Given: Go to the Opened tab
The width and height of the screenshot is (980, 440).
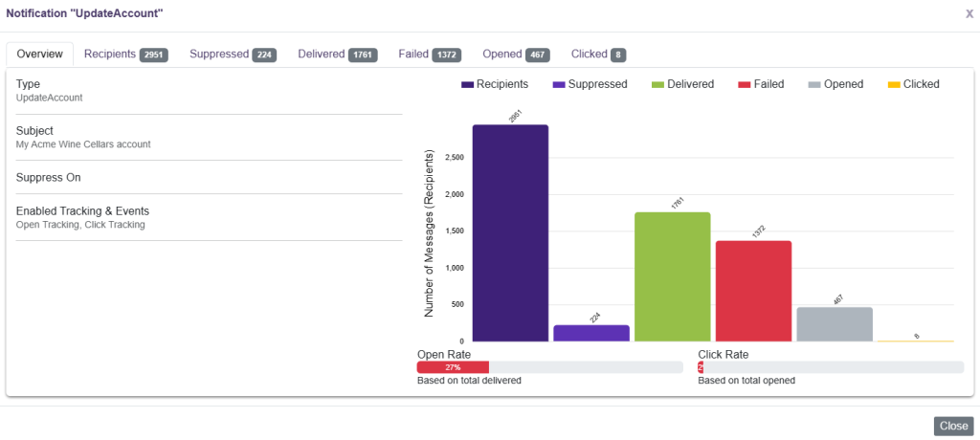Looking at the screenshot, I should [x=516, y=55].
